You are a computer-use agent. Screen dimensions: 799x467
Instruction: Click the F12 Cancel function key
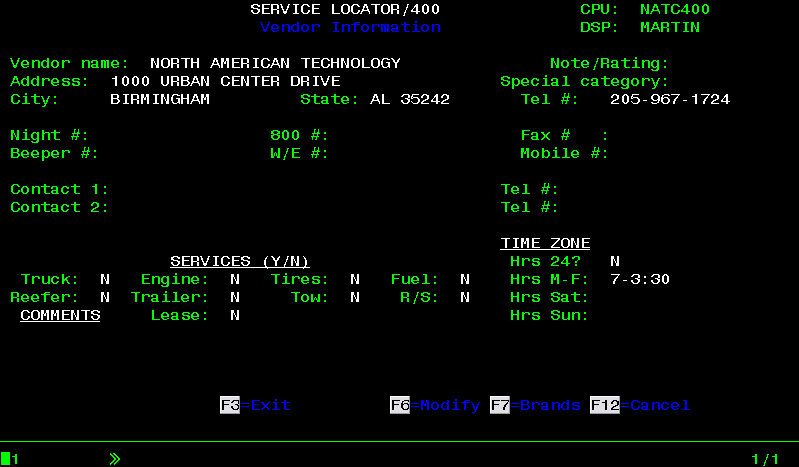640,405
